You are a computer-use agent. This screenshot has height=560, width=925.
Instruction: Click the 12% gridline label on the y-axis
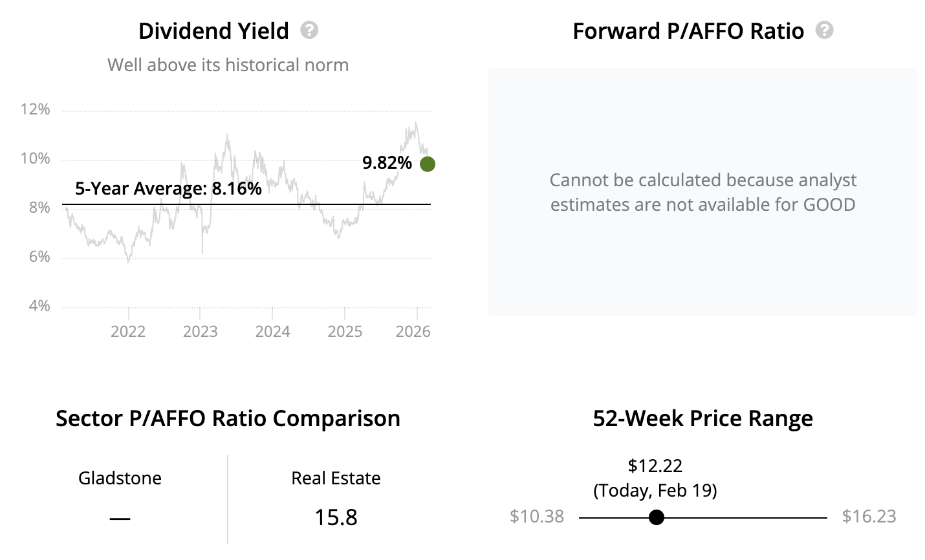click(x=36, y=109)
